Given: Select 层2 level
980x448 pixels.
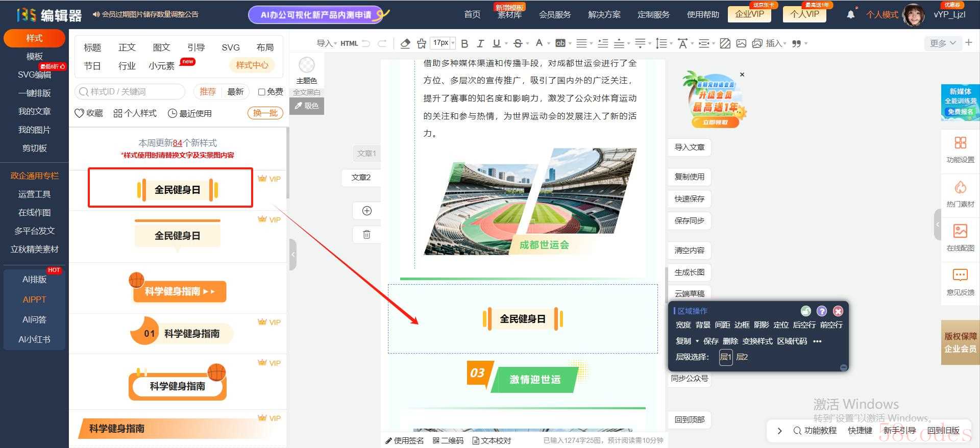Looking at the screenshot, I should coord(742,357).
